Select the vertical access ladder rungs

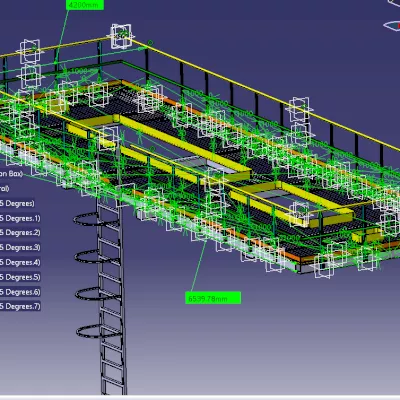112,300
